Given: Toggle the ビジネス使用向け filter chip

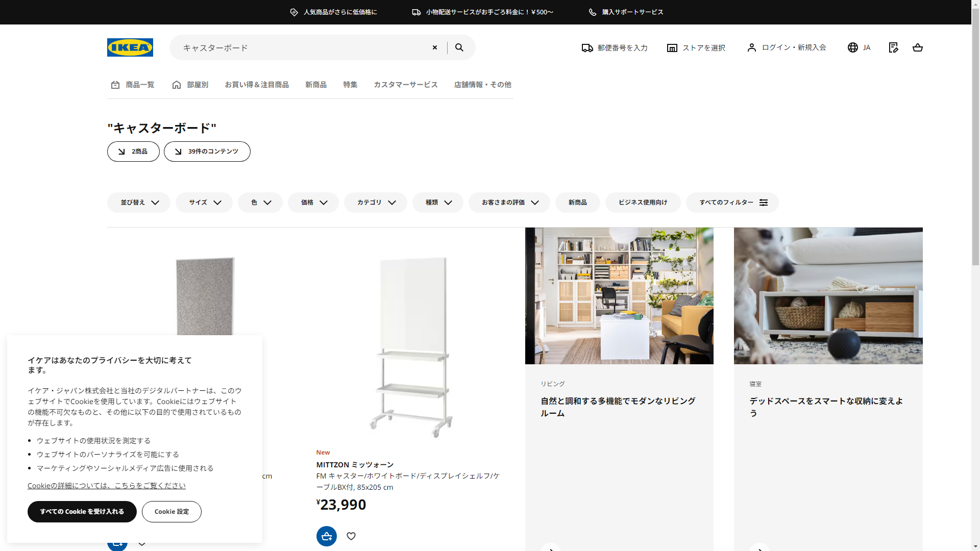Looking at the screenshot, I should pos(643,203).
